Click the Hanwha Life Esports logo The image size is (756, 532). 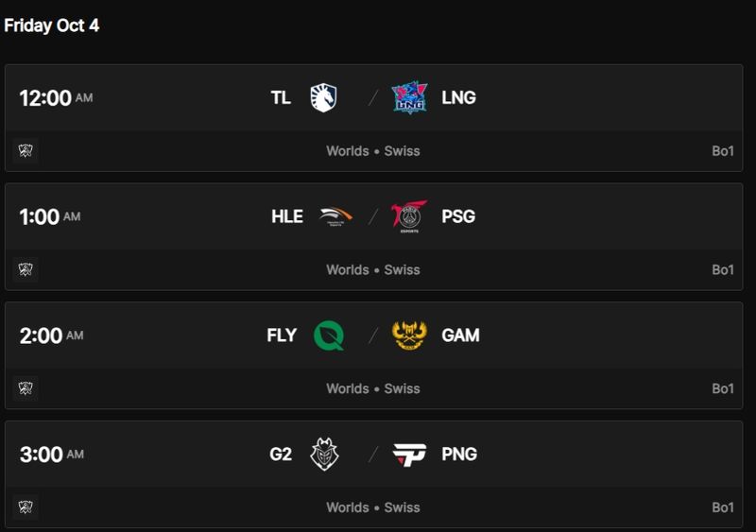(336, 216)
